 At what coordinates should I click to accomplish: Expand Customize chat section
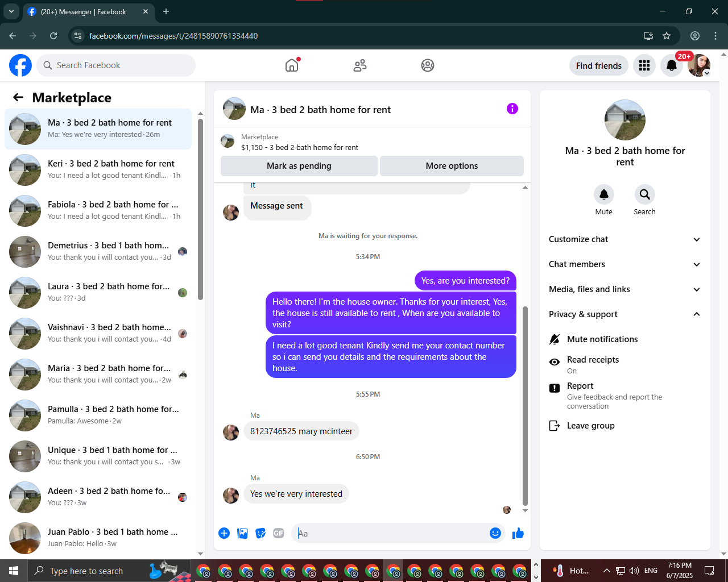624,239
